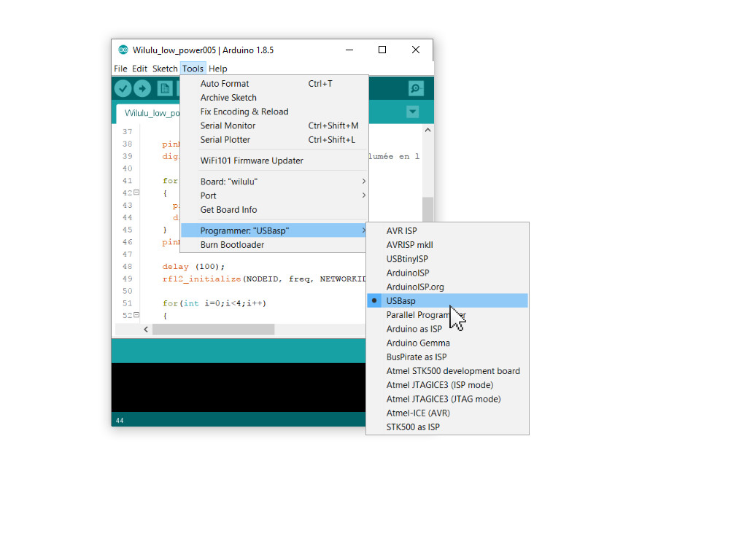The image size is (747, 560).
Task: Click Burn Bootloader
Action: [x=274, y=245]
